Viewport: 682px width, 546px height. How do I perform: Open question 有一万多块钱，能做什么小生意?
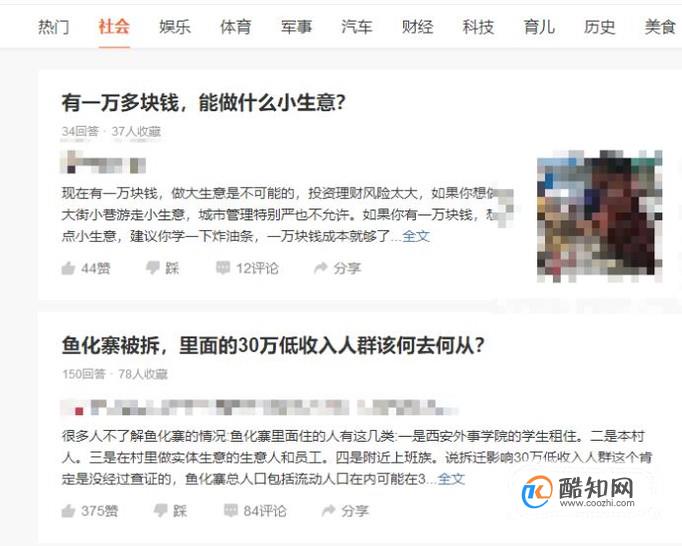tap(204, 103)
